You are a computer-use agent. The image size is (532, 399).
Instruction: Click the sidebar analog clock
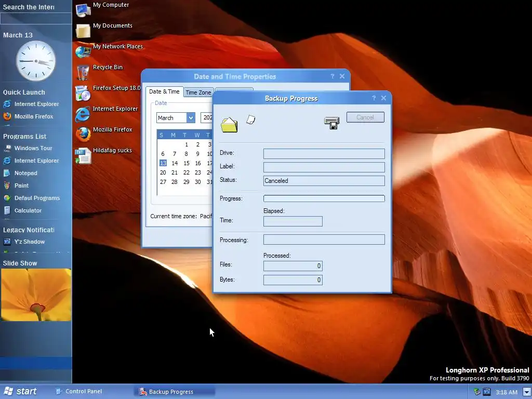(36, 61)
